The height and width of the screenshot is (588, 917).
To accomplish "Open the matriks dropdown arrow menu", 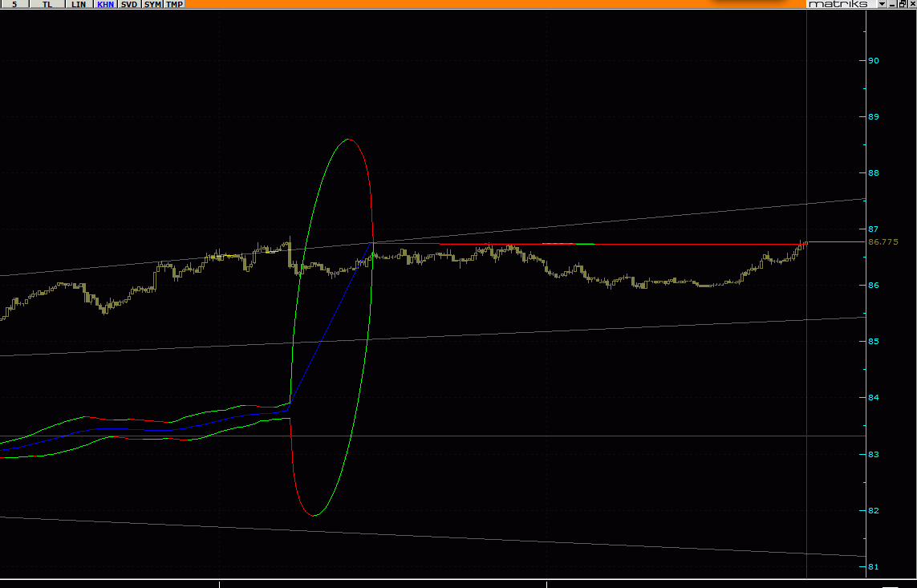I will click(x=882, y=3).
